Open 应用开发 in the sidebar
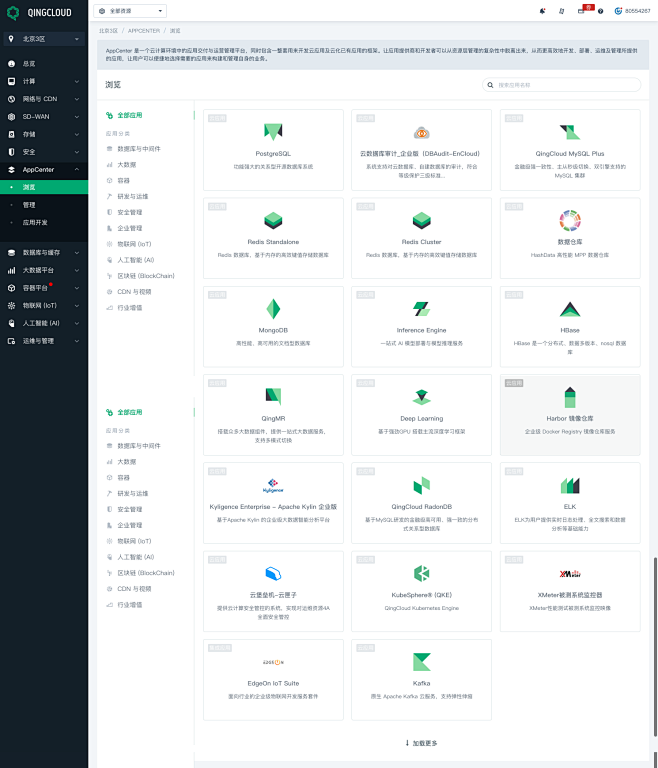 click(35, 222)
